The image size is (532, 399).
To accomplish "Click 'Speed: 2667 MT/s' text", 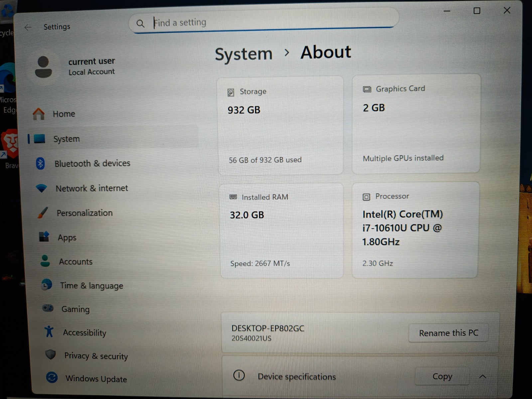I will pyautogui.click(x=260, y=263).
